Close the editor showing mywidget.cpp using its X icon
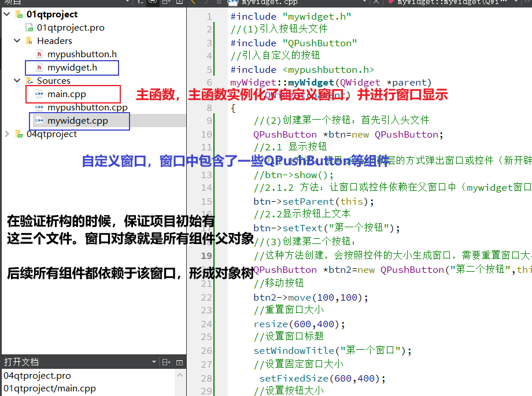The image size is (532, 396). [x=376, y=2]
